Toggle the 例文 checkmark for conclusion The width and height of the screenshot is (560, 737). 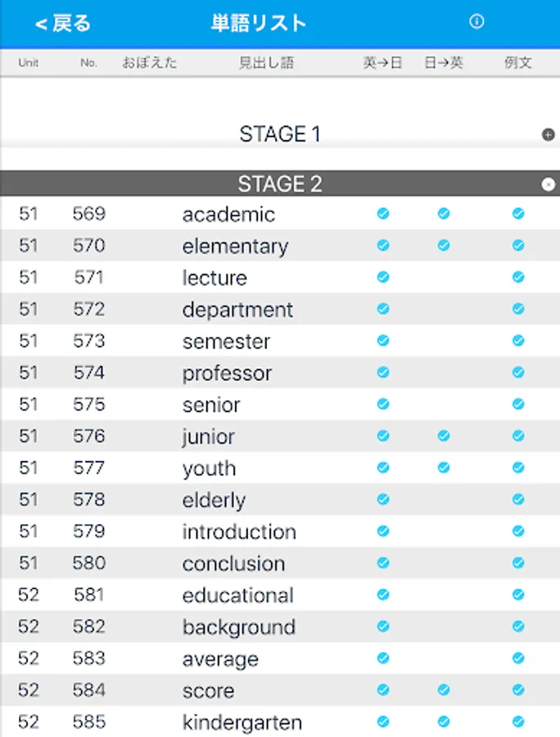coord(518,563)
